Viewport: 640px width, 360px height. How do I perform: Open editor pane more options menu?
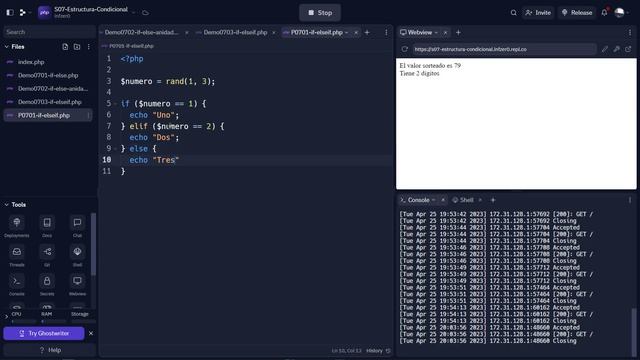(386, 32)
